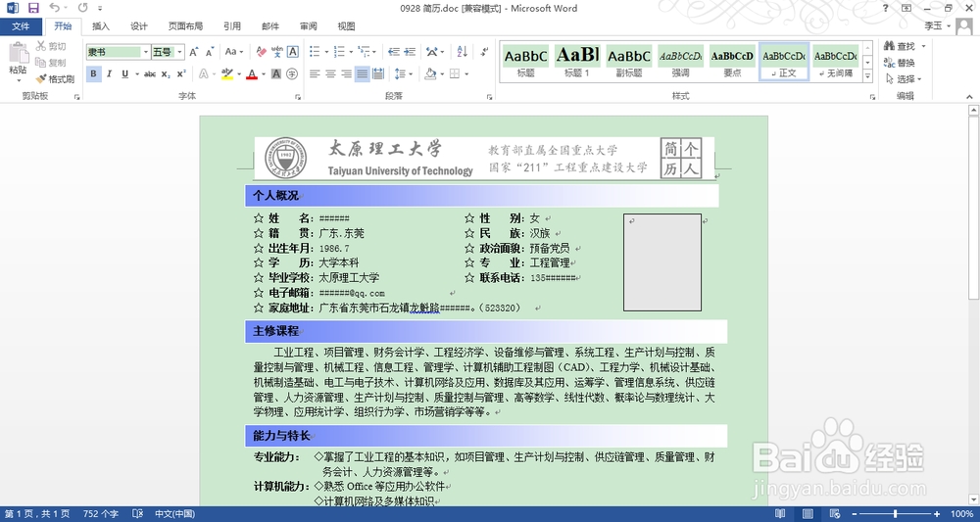Open font size dropdown showing 五号
The height and width of the screenshot is (522, 980).
point(180,52)
